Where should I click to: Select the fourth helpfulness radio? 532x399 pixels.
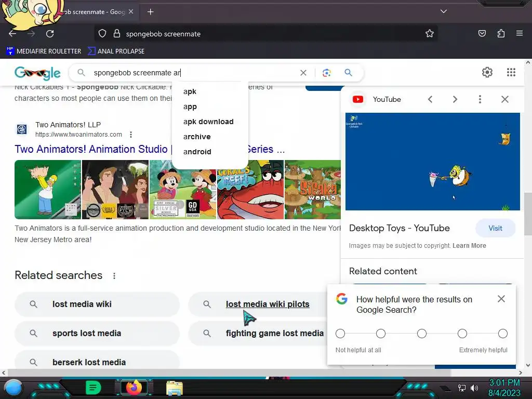(462, 334)
